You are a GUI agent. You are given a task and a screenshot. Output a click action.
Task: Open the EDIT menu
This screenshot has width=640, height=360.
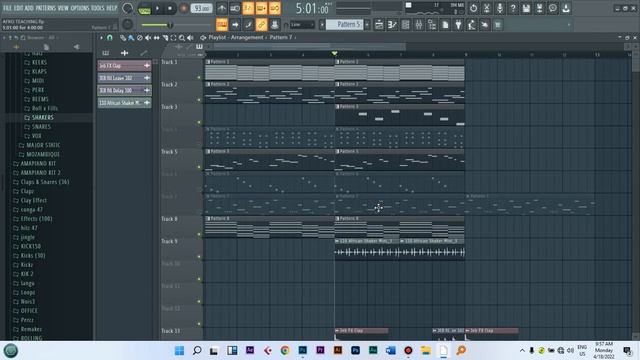click(18, 8)
